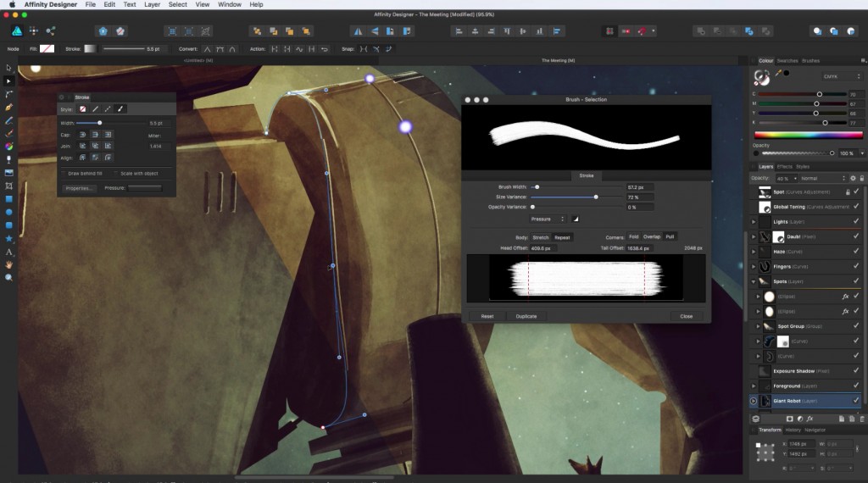This screenshot has height=483, width=868.
Task: Select the Crop tool
Action: 8,186
